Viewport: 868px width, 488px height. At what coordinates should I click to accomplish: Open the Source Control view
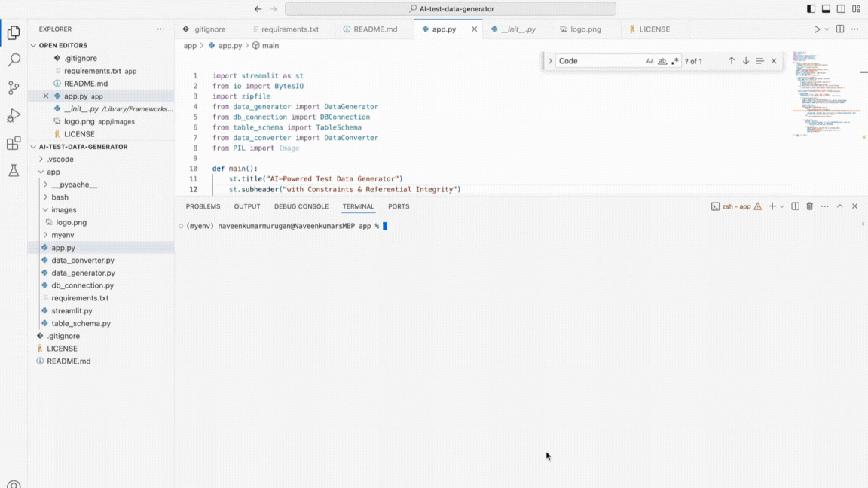(x=14, y=87)
